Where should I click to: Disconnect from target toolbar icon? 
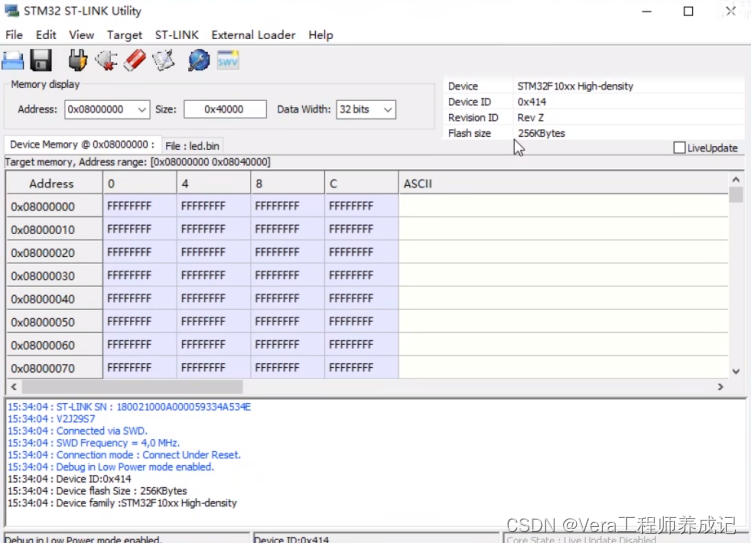point(106,60)
